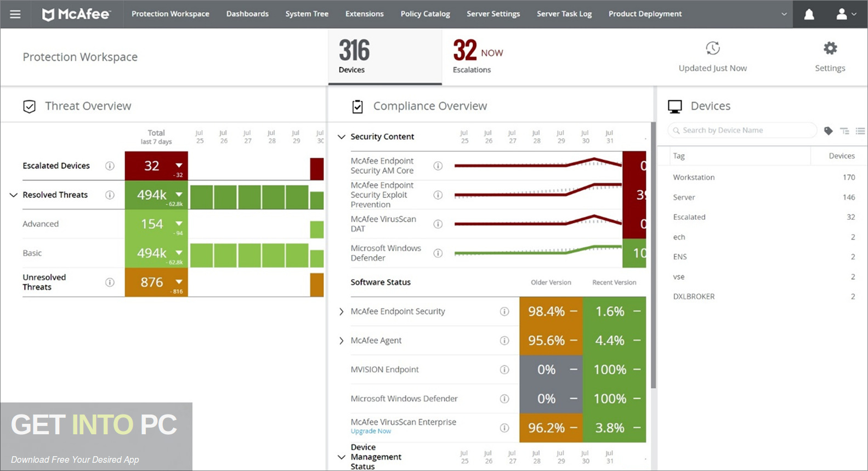Open Protection Workspace in the nav bar
Image resolution: width=868 pixels, height=471 pixels.
pyautogui.click(x=170, y=14)
